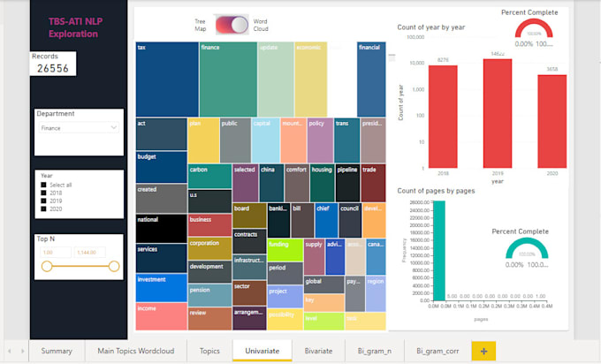Check the 2018 year checkbox
Image resolution: width=601 pixels, height=364 pixels.
click(43, 193)
